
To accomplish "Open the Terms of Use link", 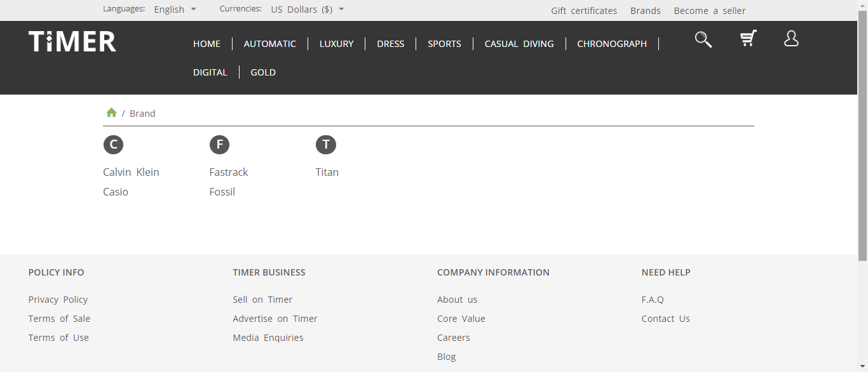I will (58, 338).
